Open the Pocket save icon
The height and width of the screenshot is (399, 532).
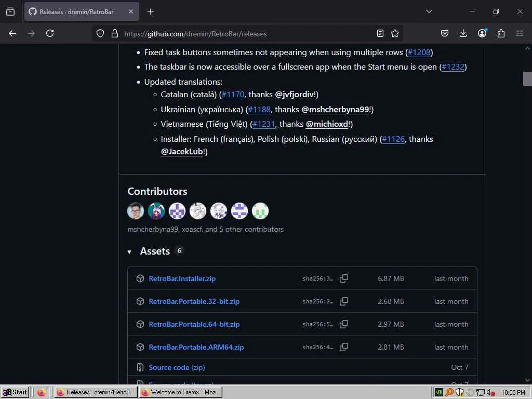445,33
